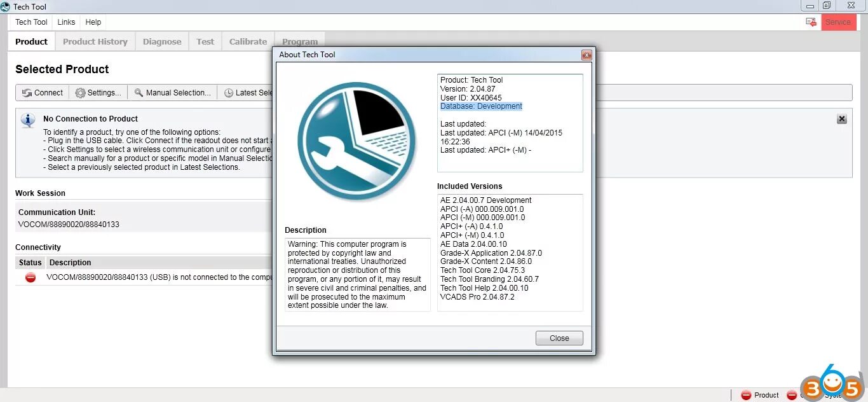Click APCI+ (-A) 0.4.1.0 entry

(471, 226)
